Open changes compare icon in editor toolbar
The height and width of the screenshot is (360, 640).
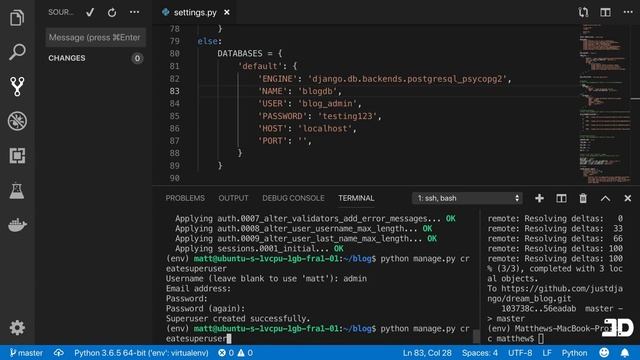(x=583, y=12)
